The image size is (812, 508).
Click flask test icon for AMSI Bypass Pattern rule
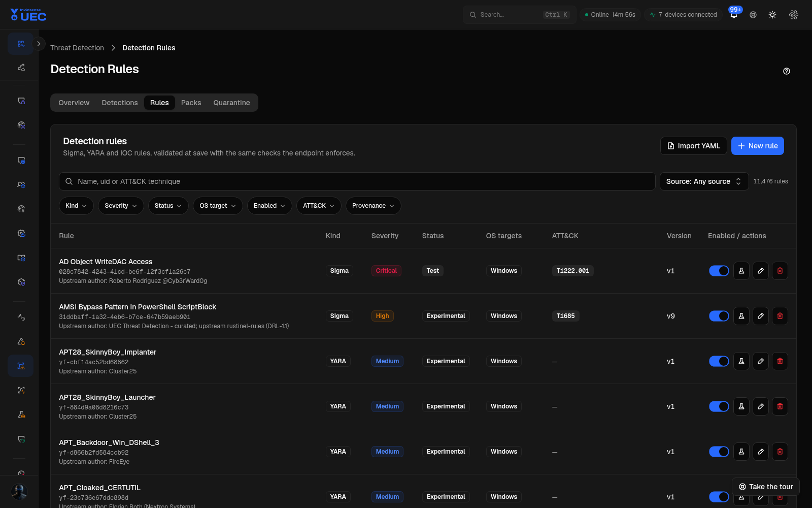[x=741, y=316]
